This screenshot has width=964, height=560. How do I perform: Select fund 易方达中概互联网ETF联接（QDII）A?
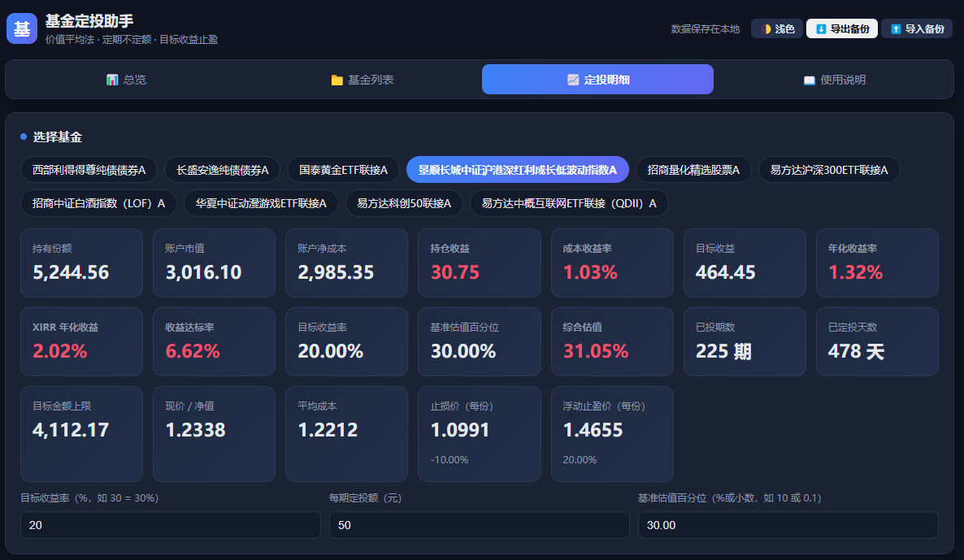coord(569,203)
